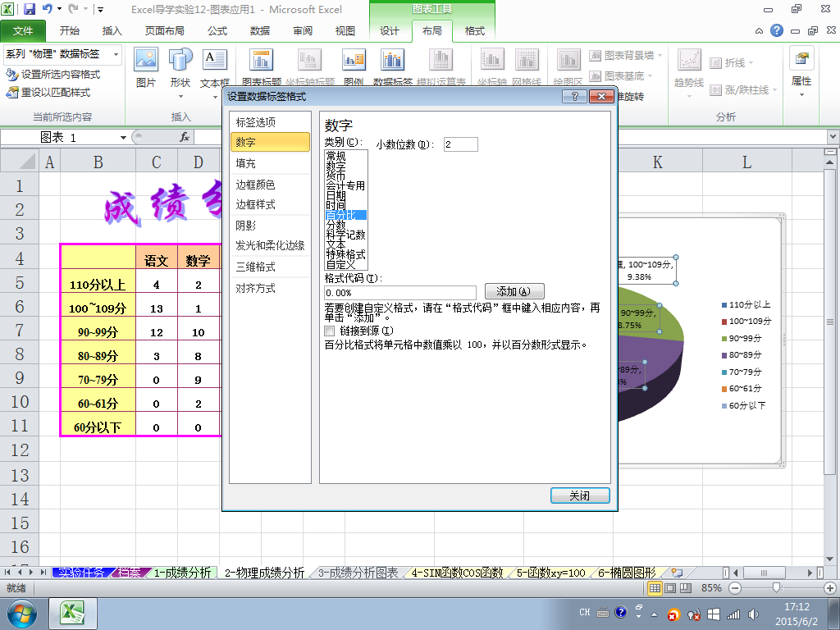Click the 格式代码 format code field
Viewport: 840px width, 630px height.
(400, 293)
